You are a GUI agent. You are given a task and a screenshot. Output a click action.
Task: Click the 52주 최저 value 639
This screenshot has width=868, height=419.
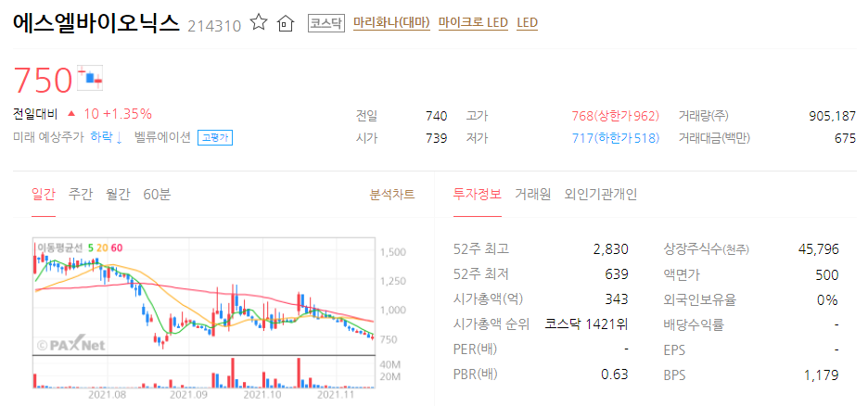pos(618,274)
